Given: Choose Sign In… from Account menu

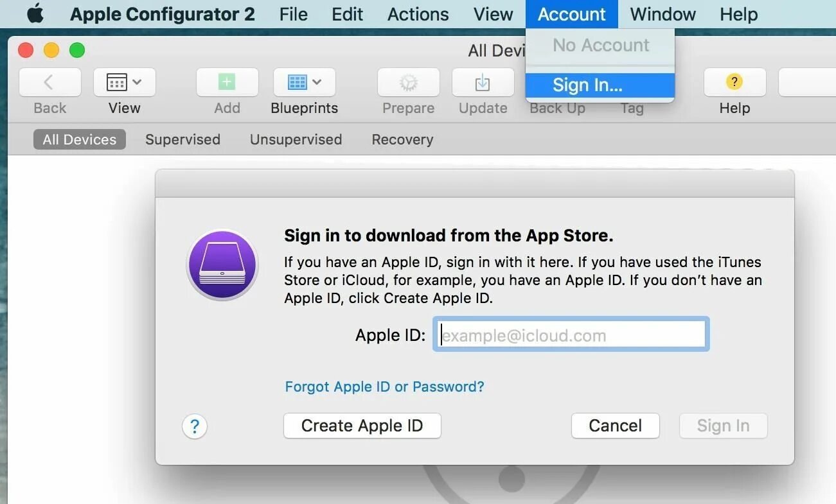Looking at the screenshot, I should pos(600,85).
